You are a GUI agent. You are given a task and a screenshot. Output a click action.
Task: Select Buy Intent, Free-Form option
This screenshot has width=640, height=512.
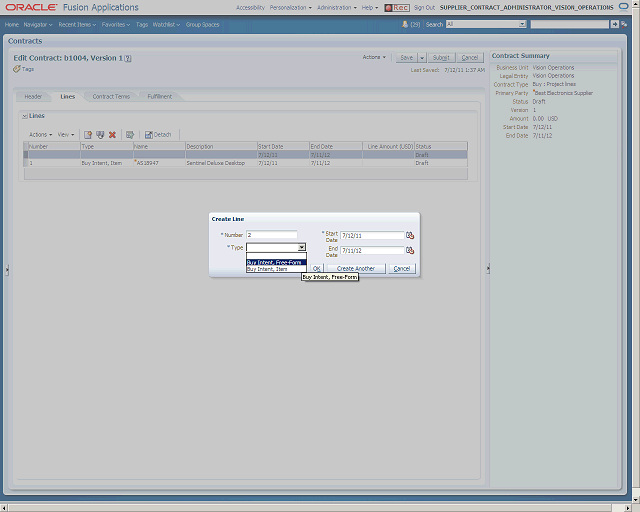(x=276, y=262)
